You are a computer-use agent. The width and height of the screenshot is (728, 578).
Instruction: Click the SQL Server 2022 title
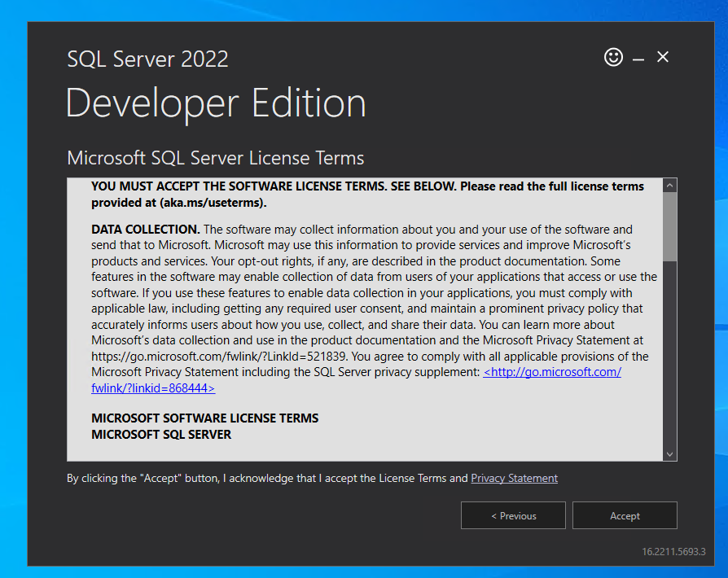[x=147, y=59]
